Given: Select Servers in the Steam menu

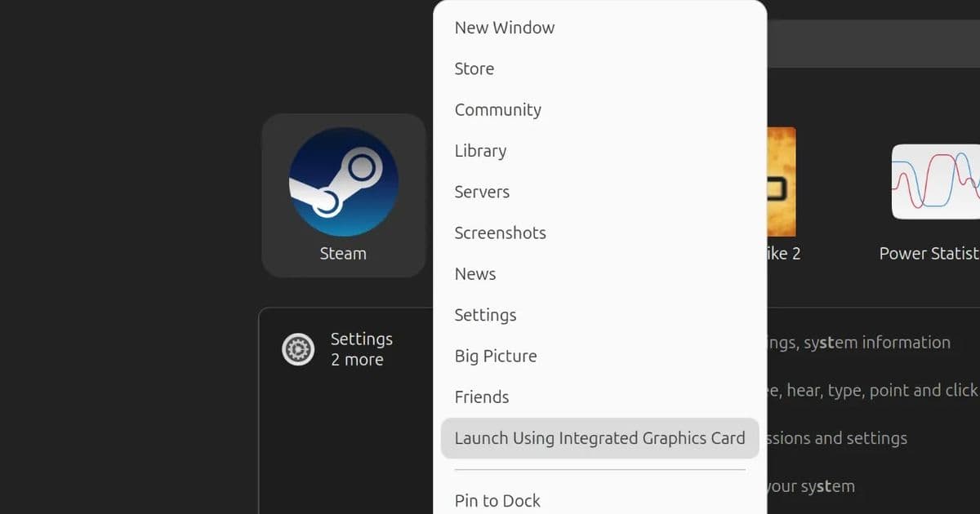Looking at the screenshot, I should (x=482, y=192).
